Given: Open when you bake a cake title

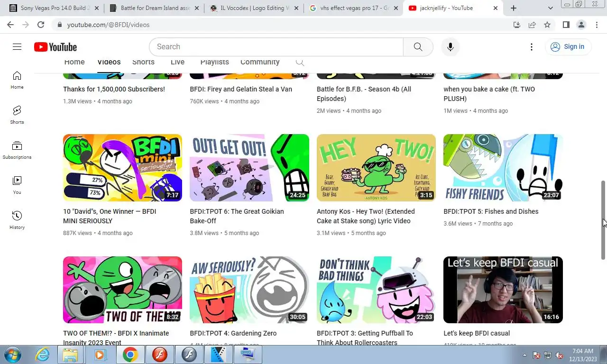Looking at the screenshot, I should [489, 94].
